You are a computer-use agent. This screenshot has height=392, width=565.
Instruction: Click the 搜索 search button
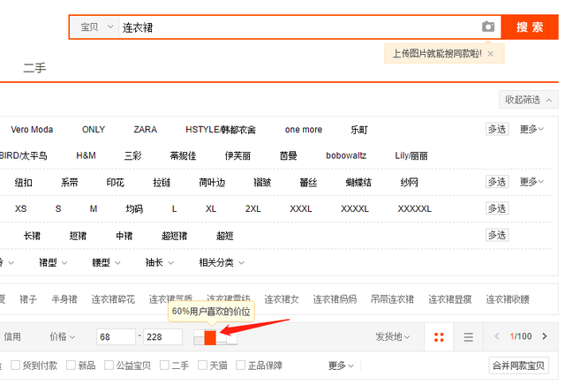pos(530,26)
